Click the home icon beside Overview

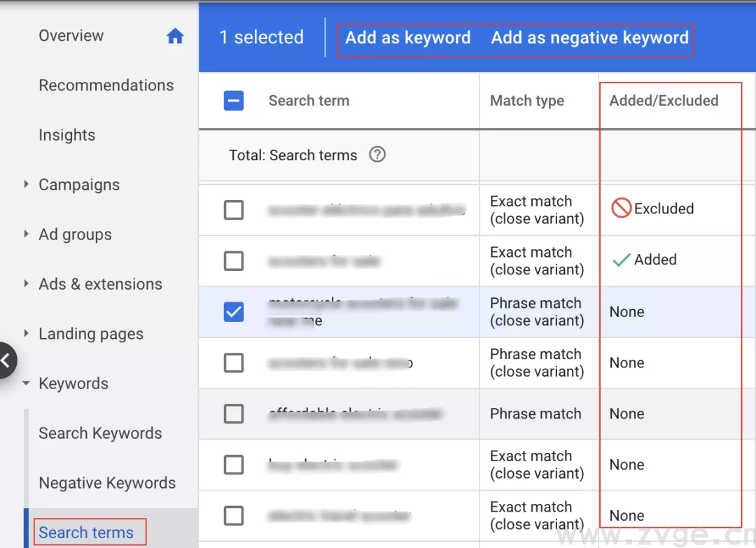point(176,35)
